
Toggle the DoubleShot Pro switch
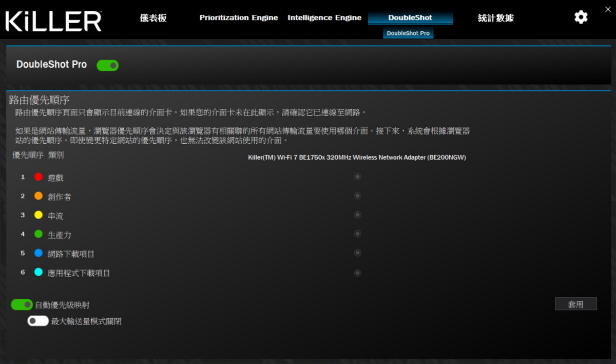(x=108, y=65)
